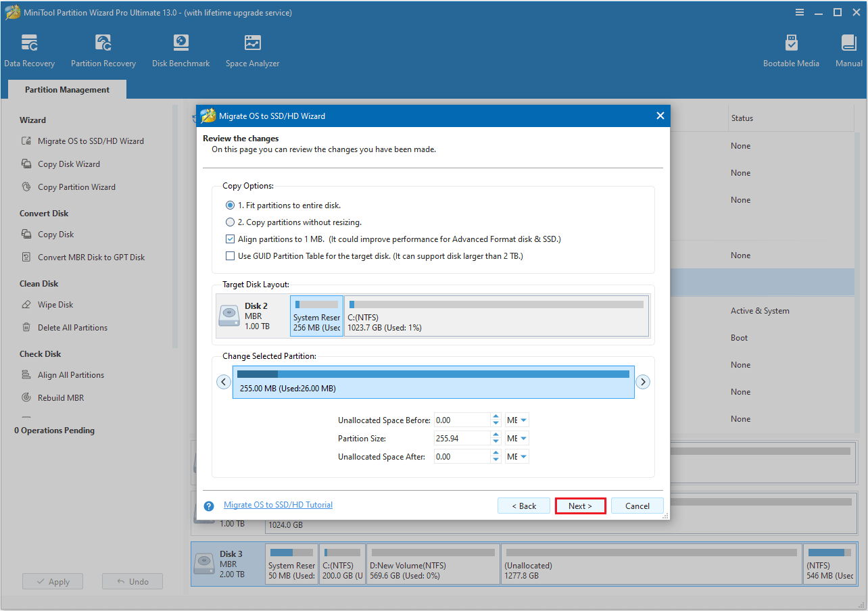Open the hamburger menu in title bar

pos(800,11)
